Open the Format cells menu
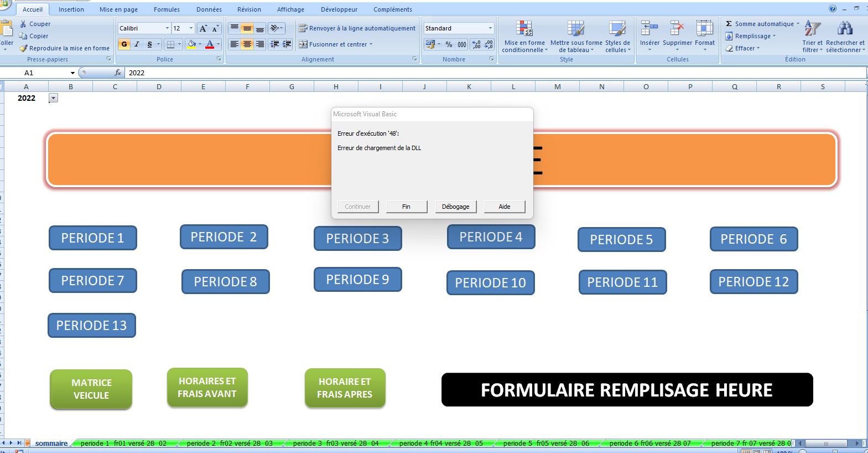 click(705, 35)
